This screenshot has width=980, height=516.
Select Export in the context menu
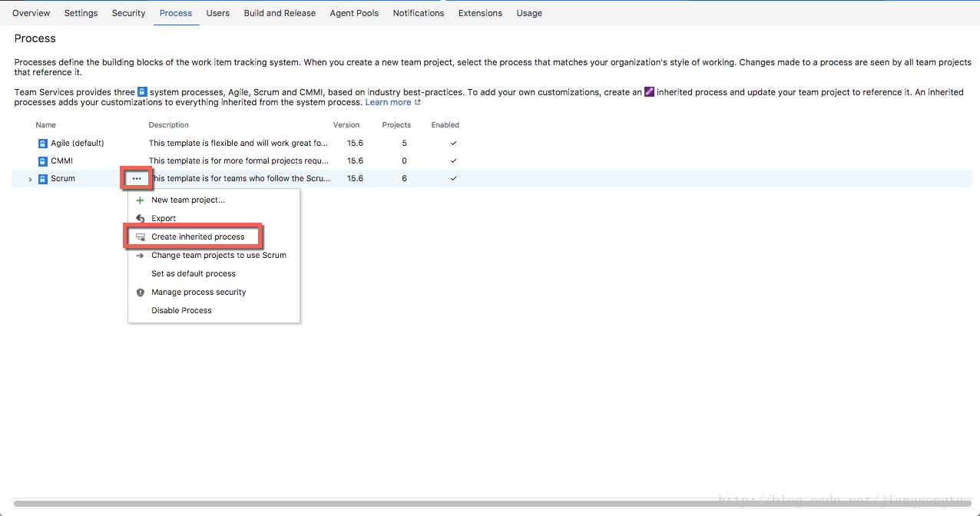point(164,218)
